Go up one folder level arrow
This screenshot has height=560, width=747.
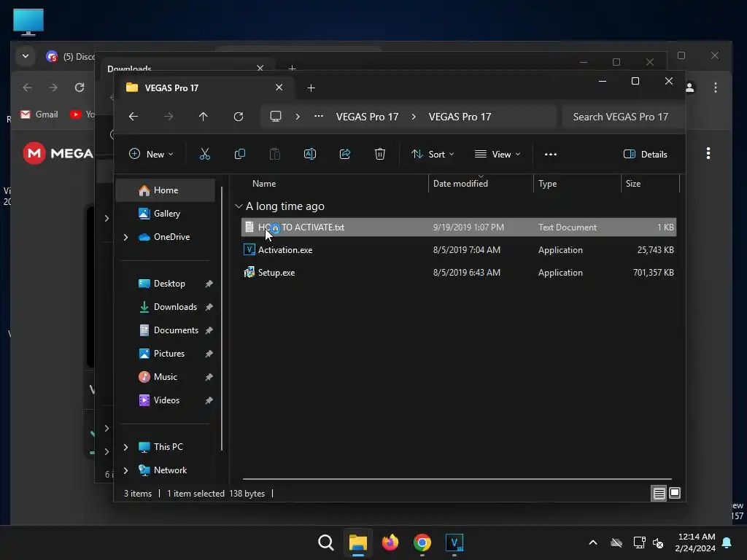[204, 117]
